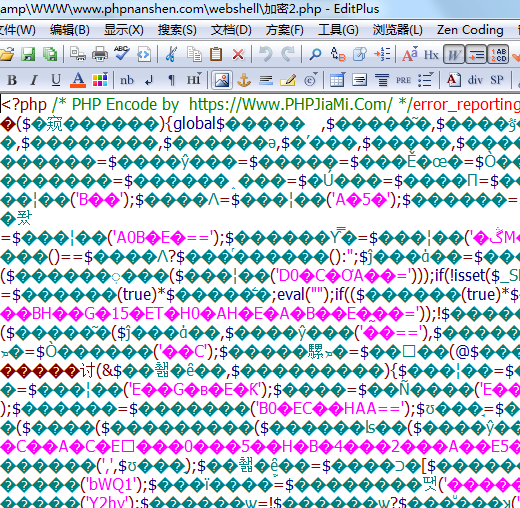Open the Go to Line icon

point(382,54)
